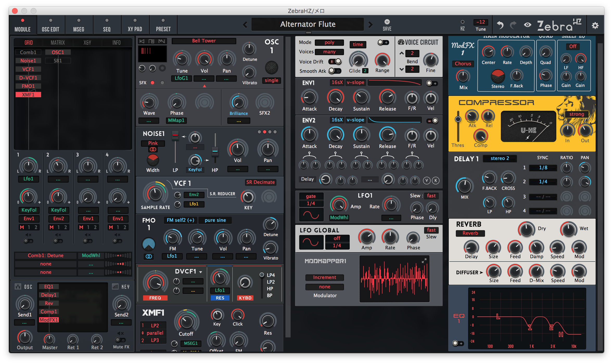Toggle the switch next to time mode
613x364 pixels.
(x=383, y=42)
